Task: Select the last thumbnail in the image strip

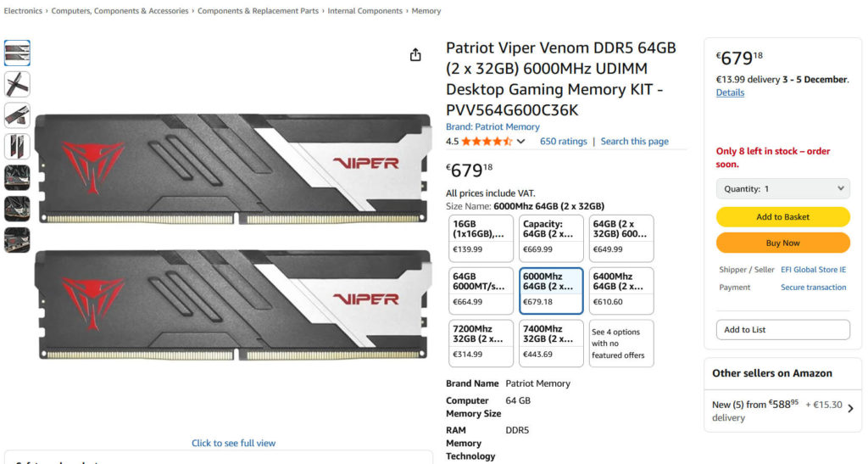Action: coord(17,240)
